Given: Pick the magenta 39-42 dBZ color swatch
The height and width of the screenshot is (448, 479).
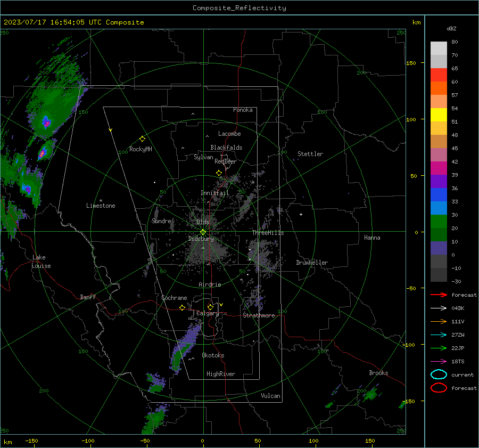Looking at the screenshot, I should [x=439, y=168].
